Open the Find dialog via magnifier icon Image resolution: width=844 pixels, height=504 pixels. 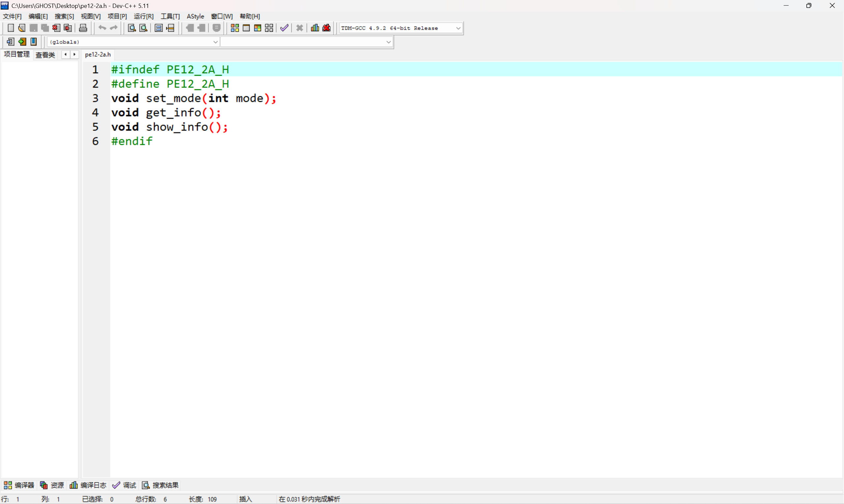coord(132,28)
